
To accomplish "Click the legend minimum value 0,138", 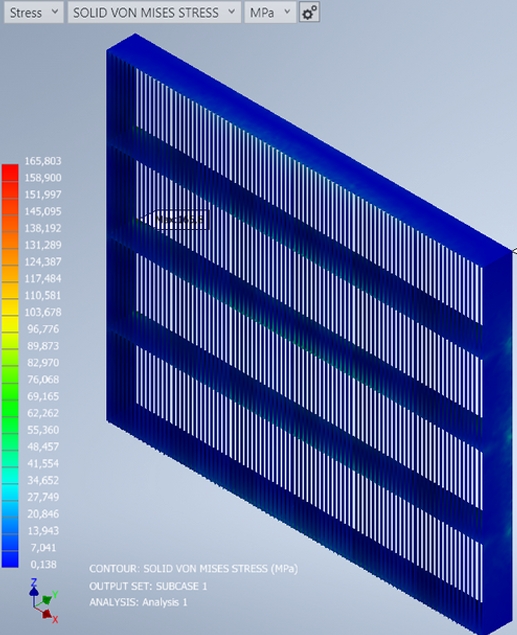I will [43, 564].
